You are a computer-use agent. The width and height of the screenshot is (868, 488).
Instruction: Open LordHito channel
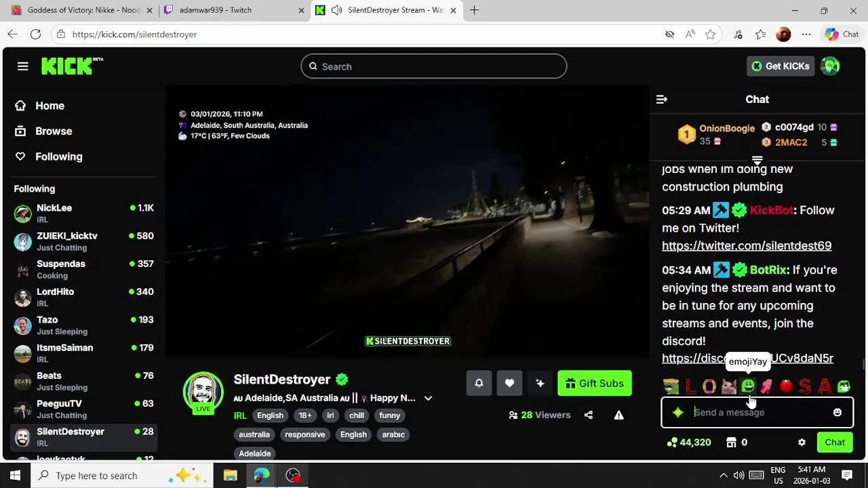[84, 297]
